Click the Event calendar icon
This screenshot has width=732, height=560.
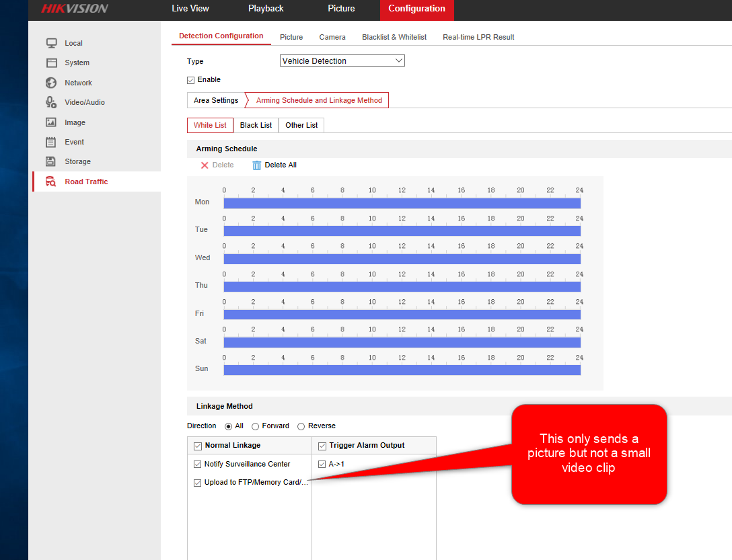click(x=51, y=142)
